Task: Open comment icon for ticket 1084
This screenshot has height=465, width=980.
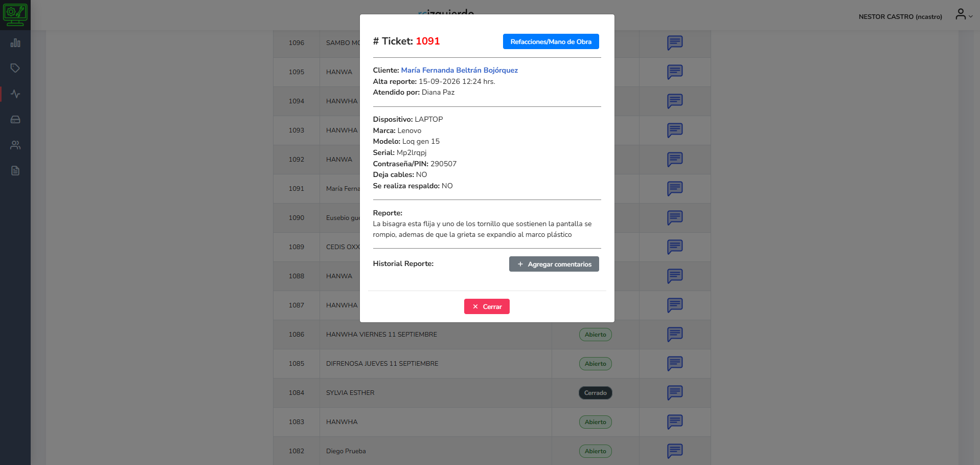Action: (675, 393)
